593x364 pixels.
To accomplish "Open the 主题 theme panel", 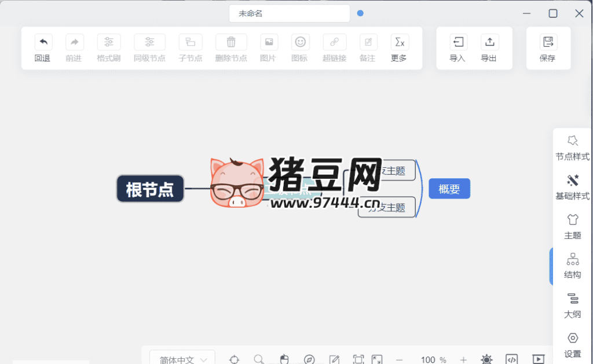I will coord(572,227).
